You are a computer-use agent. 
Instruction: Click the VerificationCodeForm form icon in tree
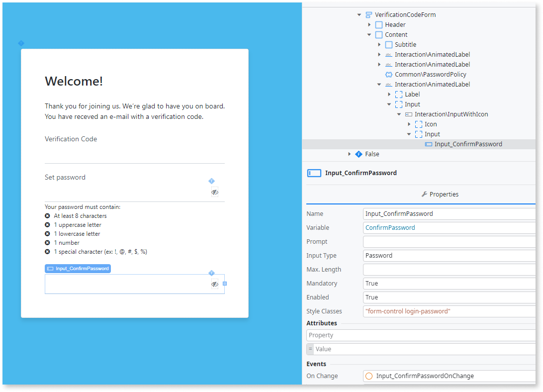368,15
